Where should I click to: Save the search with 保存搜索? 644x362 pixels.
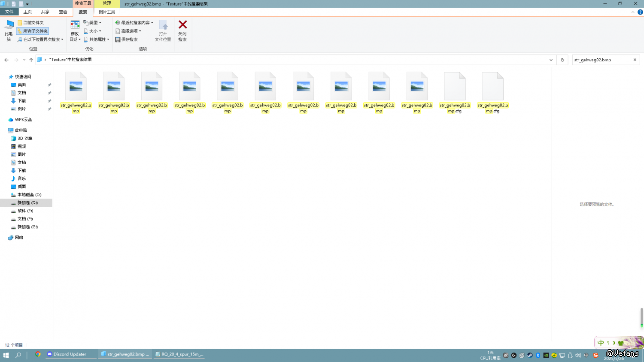coord(127,39)
